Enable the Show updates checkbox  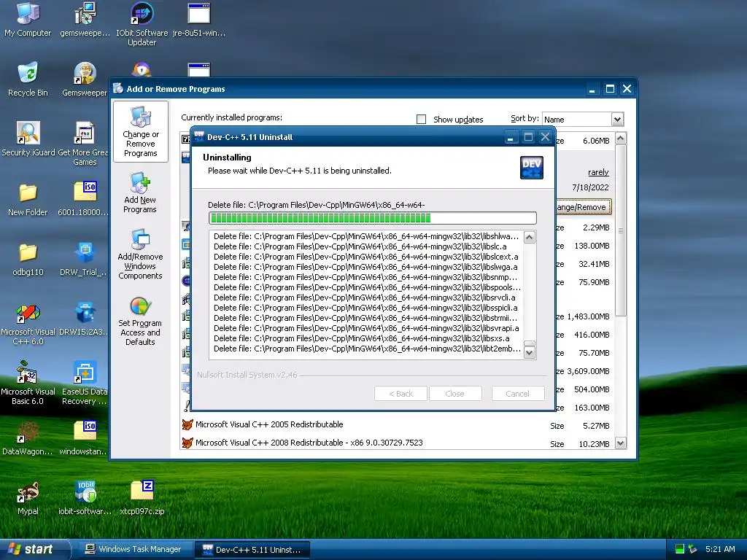pos(421,119)
